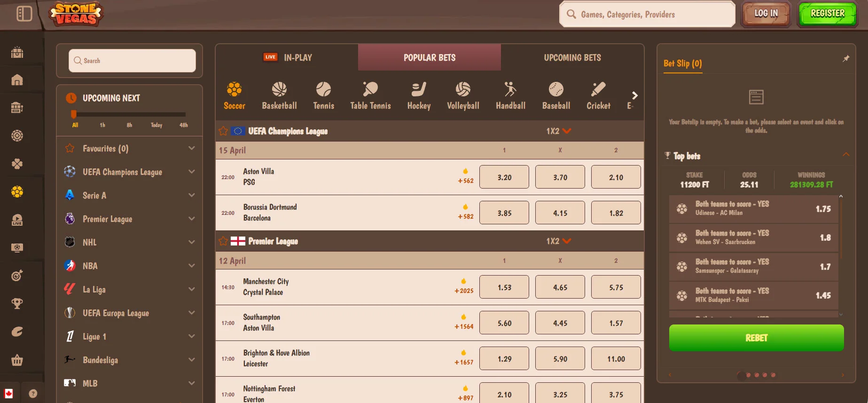Viewport: 868px width, 403px height.
Task: Collapse the Top bets section
Action: tap(846, 155)
